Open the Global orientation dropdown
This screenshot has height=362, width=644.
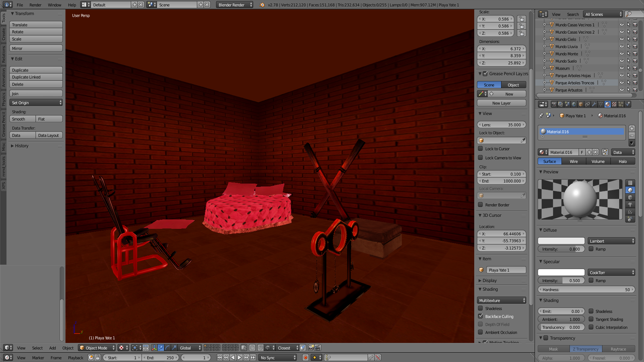pyautogui.click(x=190, y=348)
